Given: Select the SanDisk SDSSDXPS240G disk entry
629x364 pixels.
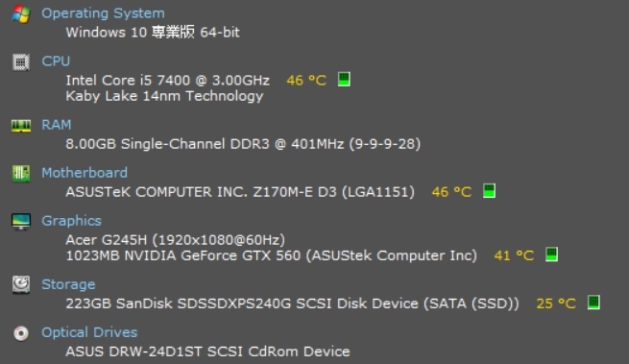Looking at the screenshot, I should click(x=292, y=303).
